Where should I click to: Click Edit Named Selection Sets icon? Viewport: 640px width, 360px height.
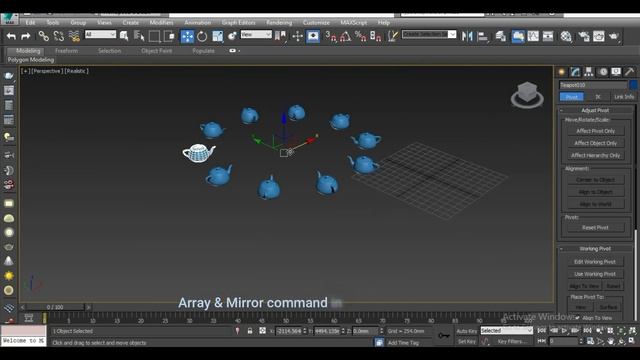(x=392, y=36)
